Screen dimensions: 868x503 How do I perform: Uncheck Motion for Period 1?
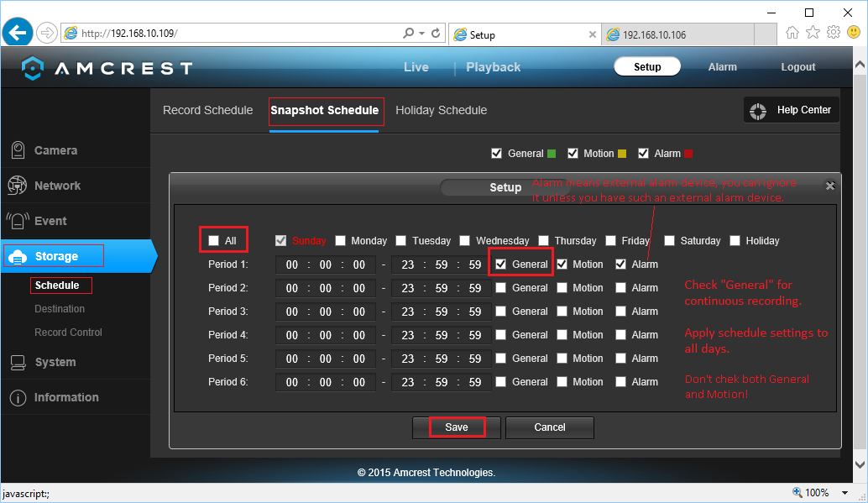(x=562, y=265)
